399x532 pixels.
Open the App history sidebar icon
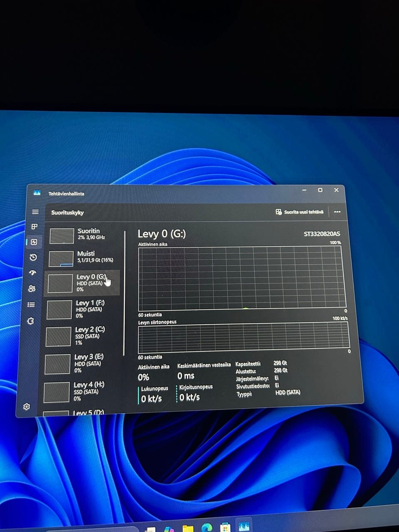33,257
